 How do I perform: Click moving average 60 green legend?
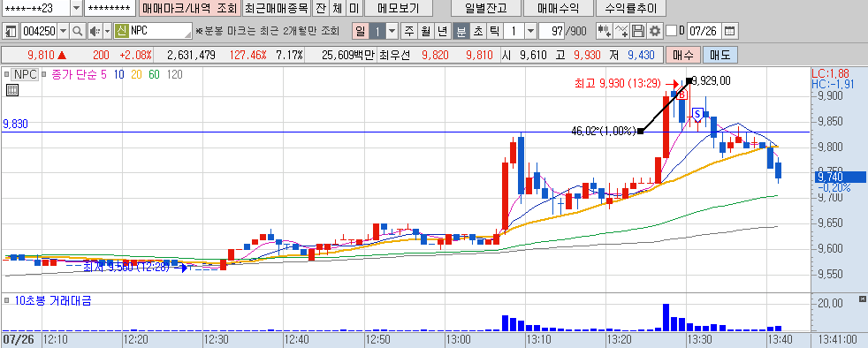coord(154,74)
